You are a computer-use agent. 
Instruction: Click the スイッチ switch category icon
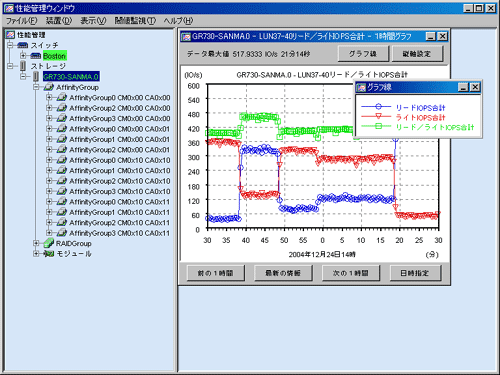pos(22,45)
